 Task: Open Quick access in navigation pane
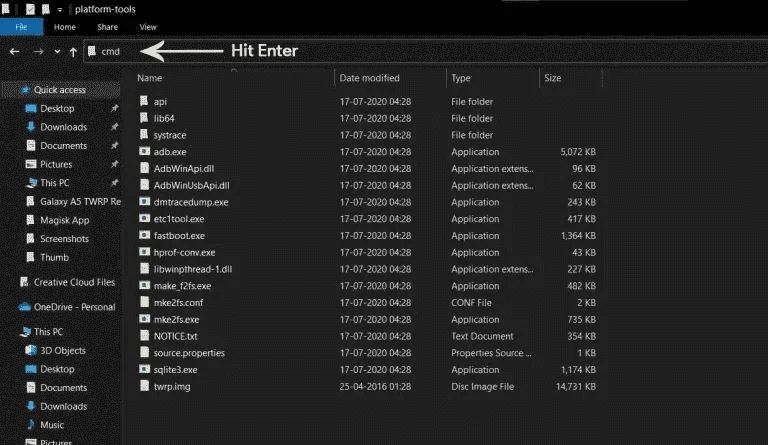pos(60,90)
